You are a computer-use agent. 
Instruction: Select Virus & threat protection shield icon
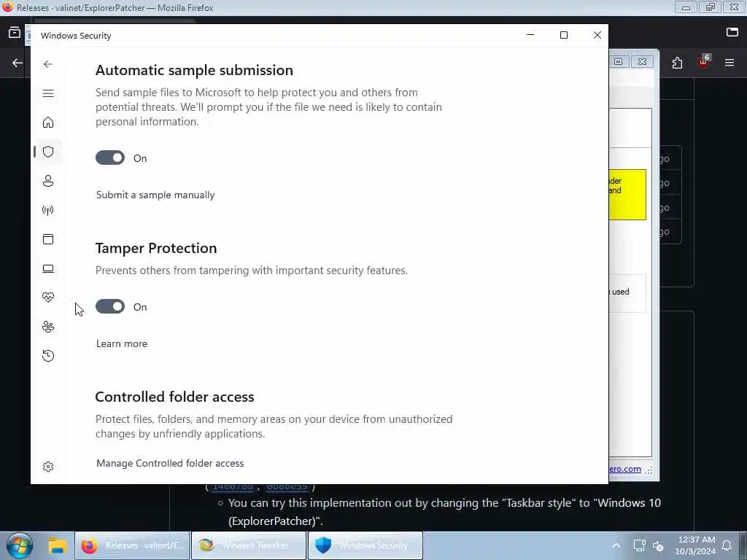(x=47, y=152)
